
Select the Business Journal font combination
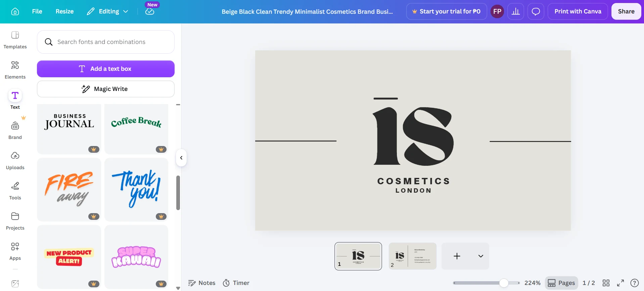pos(69,129)
